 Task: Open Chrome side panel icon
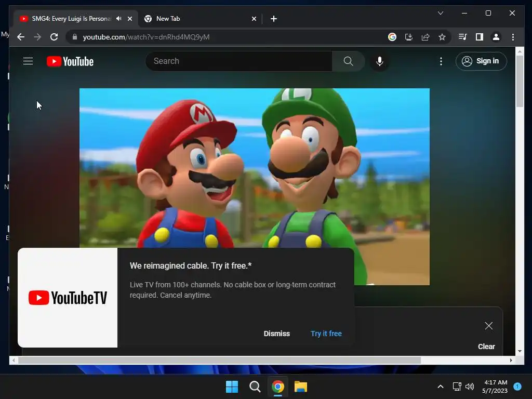coord(480,37)
